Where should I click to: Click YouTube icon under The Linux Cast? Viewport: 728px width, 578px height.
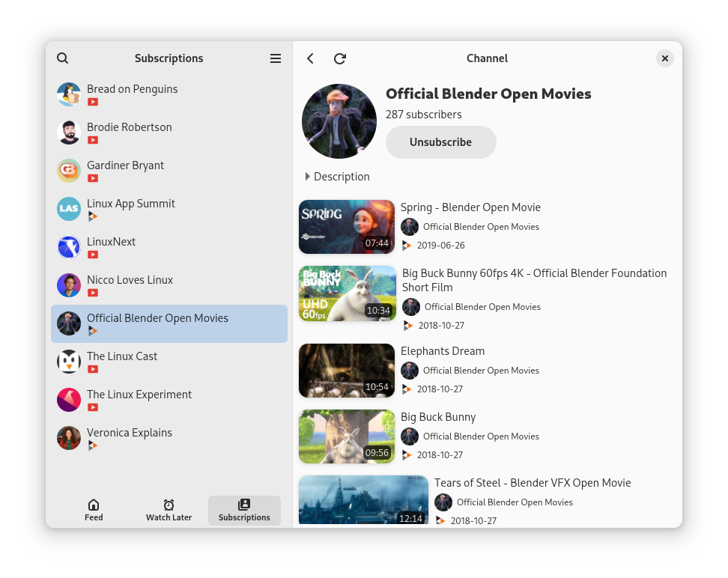93,369
